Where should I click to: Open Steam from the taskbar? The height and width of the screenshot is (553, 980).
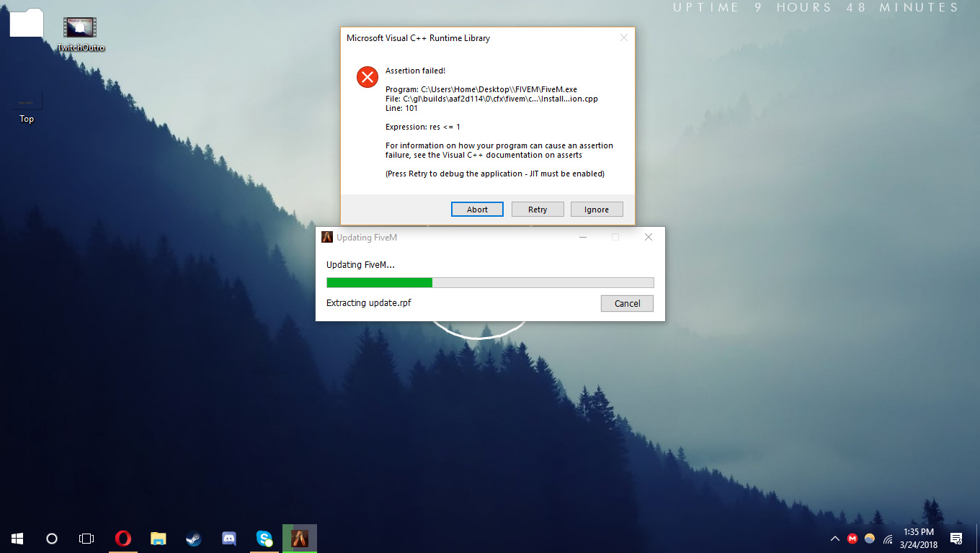pyautogui.click(x=194, y=538)
